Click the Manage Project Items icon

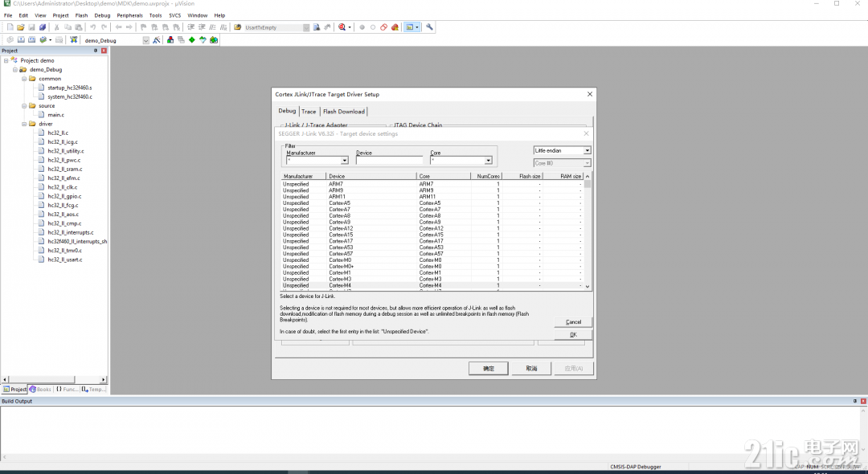coord(170,40)
